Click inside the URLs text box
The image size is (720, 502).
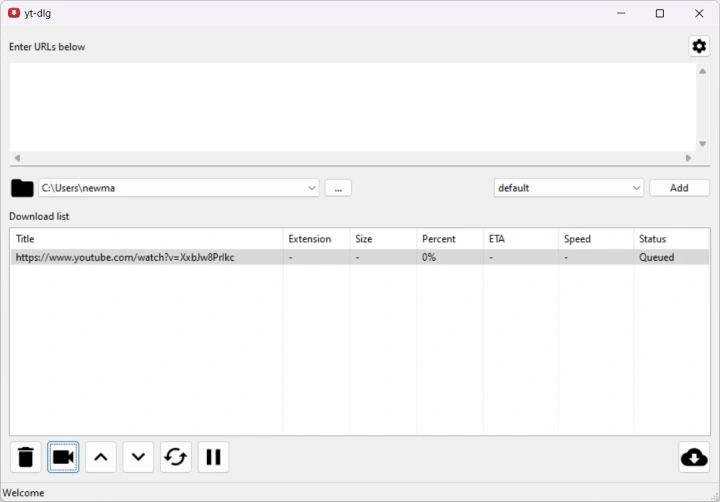coord(350,105)
